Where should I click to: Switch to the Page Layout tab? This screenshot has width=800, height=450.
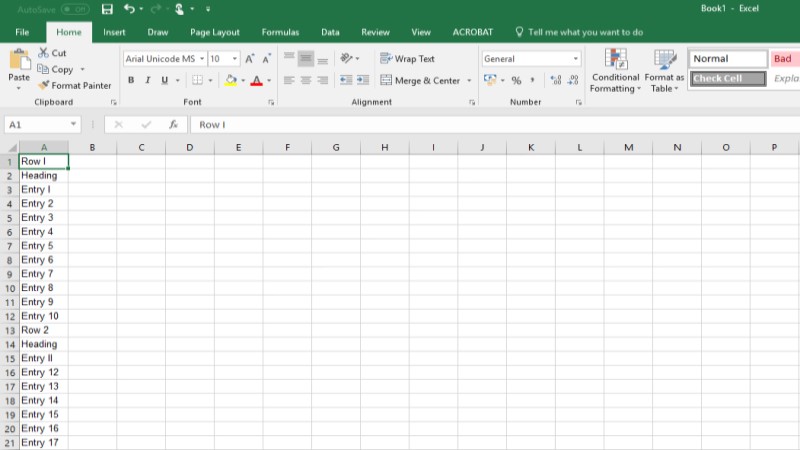(215, 32)
